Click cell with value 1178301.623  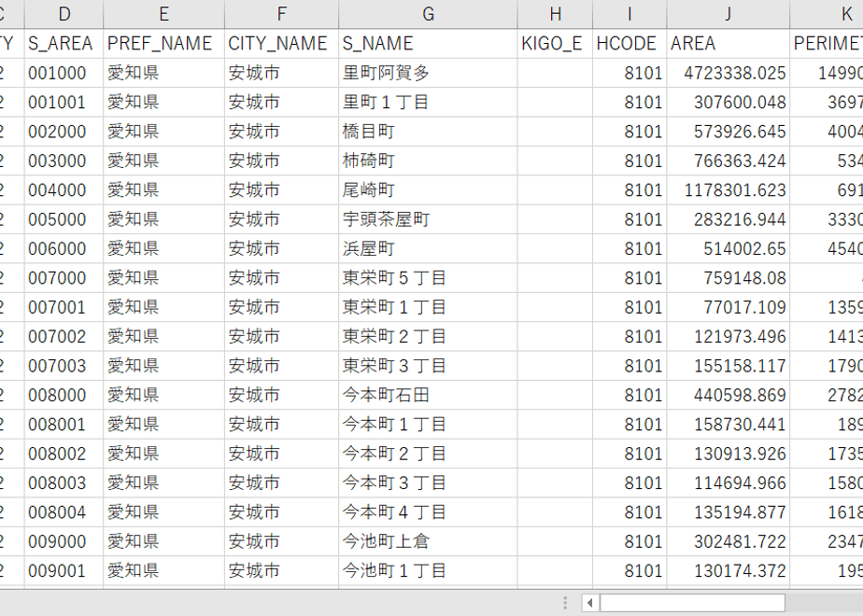pyautogui.click(x=729, y=189)
